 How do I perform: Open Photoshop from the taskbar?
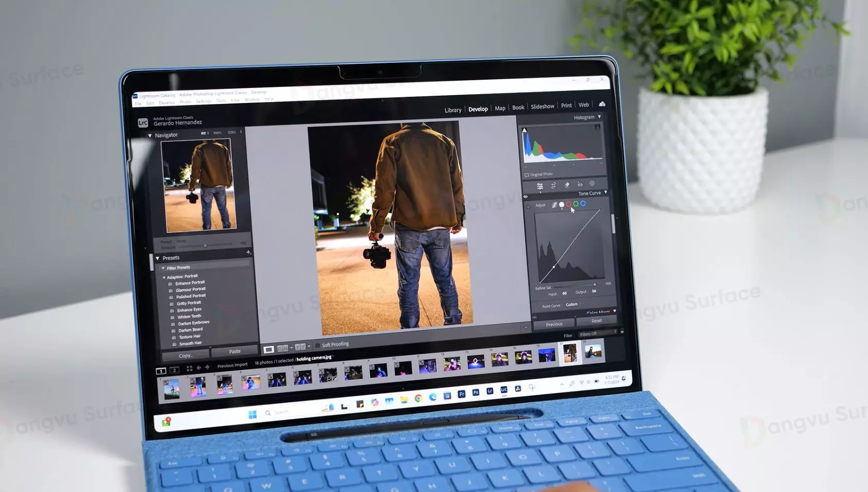click(476, 392)
